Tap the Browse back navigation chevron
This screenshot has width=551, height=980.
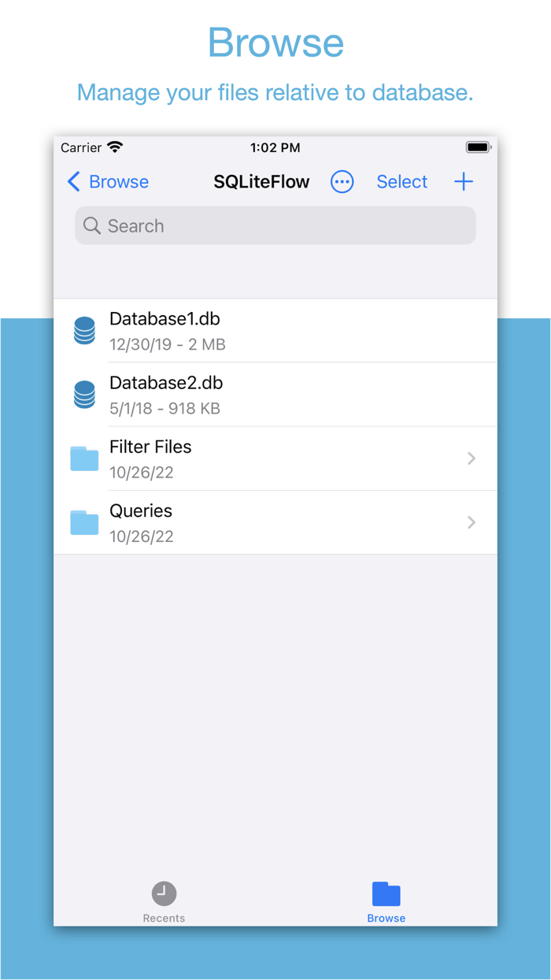tap(72, 182)
